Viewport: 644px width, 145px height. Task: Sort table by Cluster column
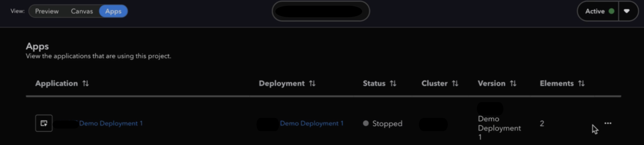[x=455, y=83]
